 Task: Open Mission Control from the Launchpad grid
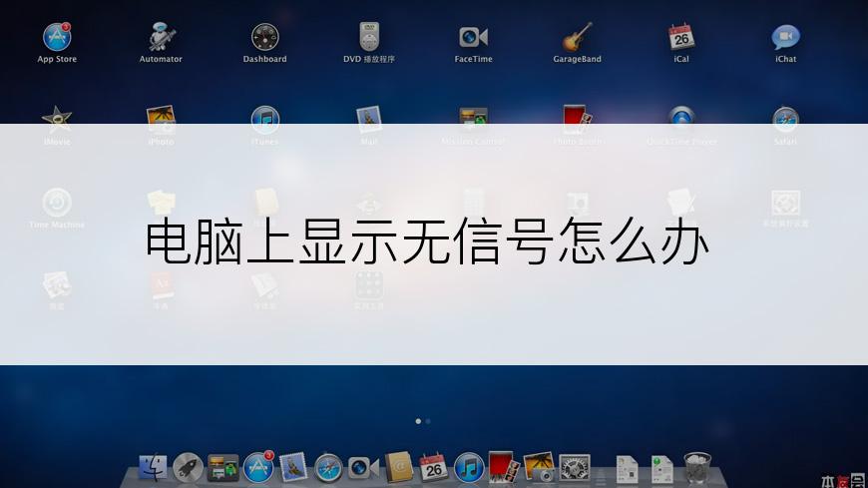click(x=473, y=119)
